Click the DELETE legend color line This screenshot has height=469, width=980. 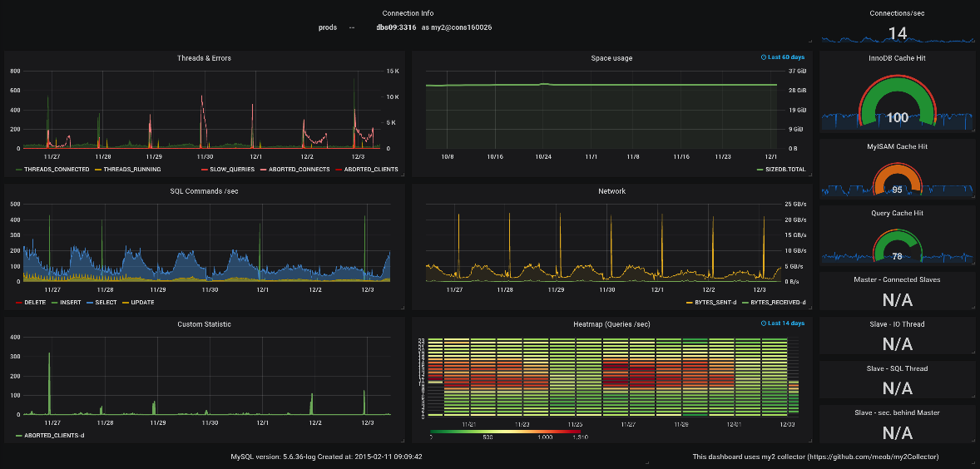[19, 302]
